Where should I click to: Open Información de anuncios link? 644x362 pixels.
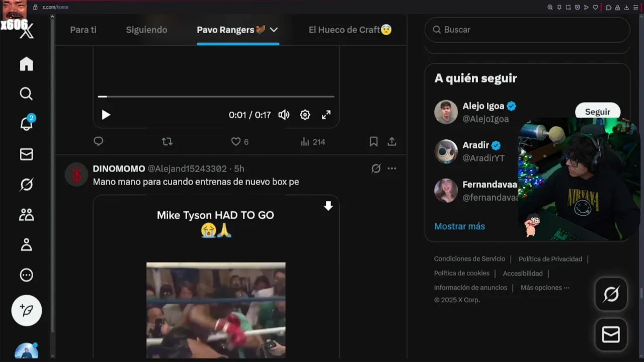(470, 288)
